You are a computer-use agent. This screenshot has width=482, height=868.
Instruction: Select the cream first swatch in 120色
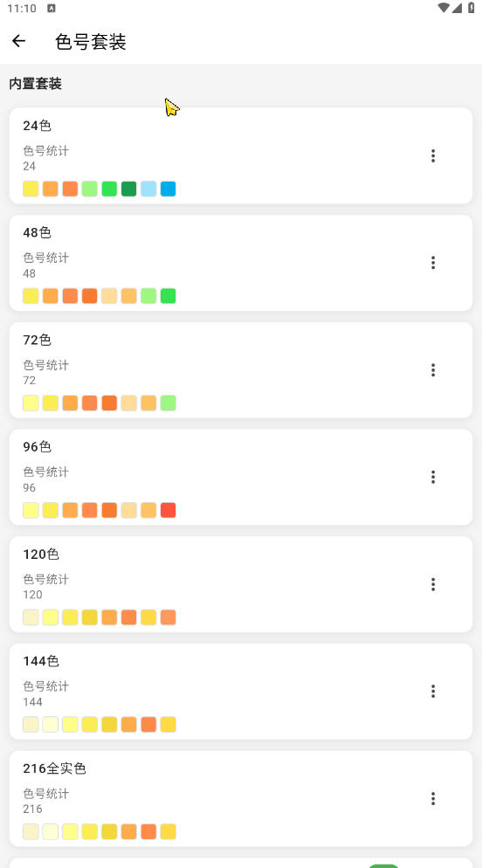tap(31, 617)
